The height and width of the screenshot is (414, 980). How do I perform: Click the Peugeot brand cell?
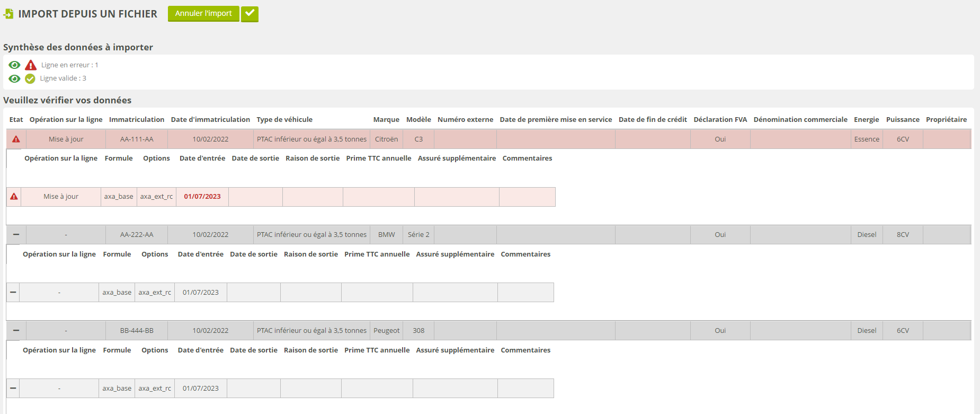(386, 331)
